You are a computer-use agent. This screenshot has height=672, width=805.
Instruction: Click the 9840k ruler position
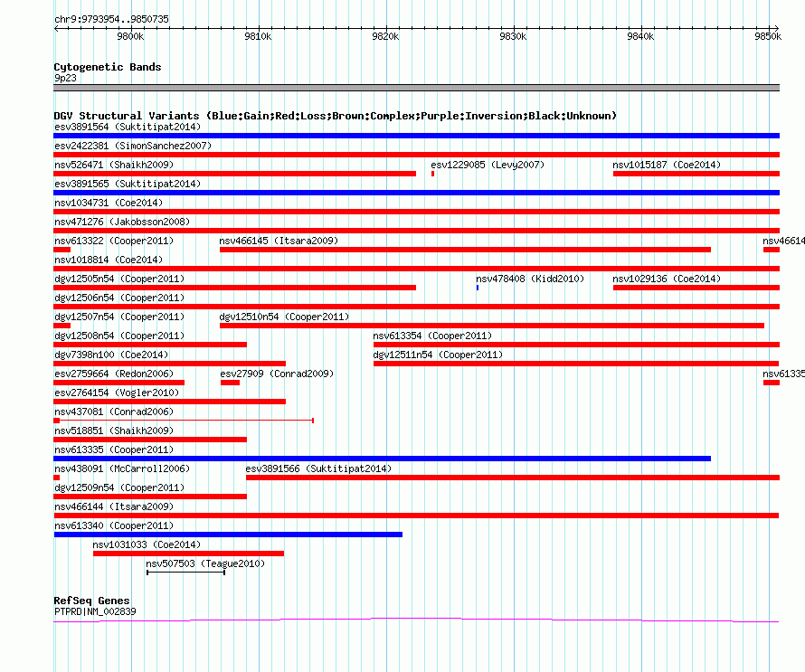tap(640, 36)
